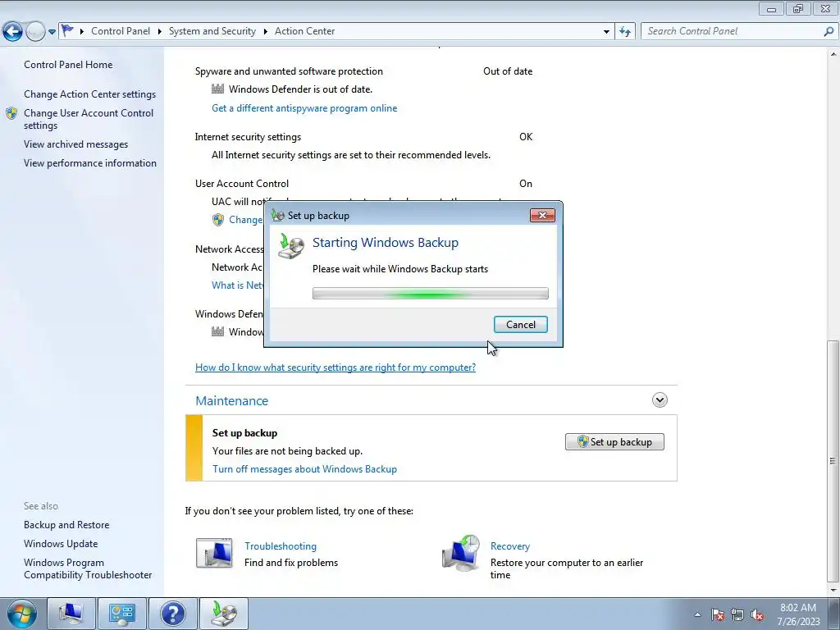Screen dimensions: 840x630
Task: Click the Internet security settings label
Action: coord(248,137)
